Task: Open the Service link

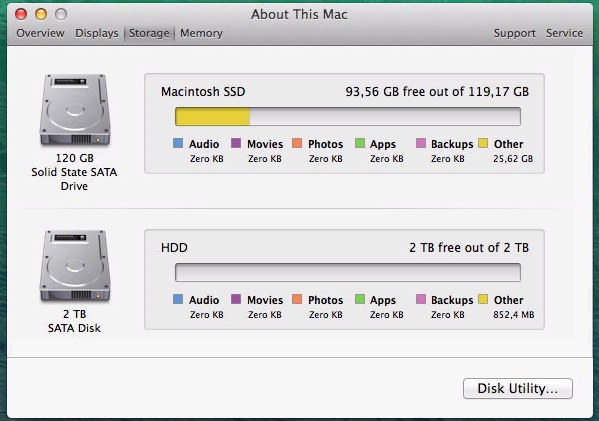Action: [x=564, y=33]
